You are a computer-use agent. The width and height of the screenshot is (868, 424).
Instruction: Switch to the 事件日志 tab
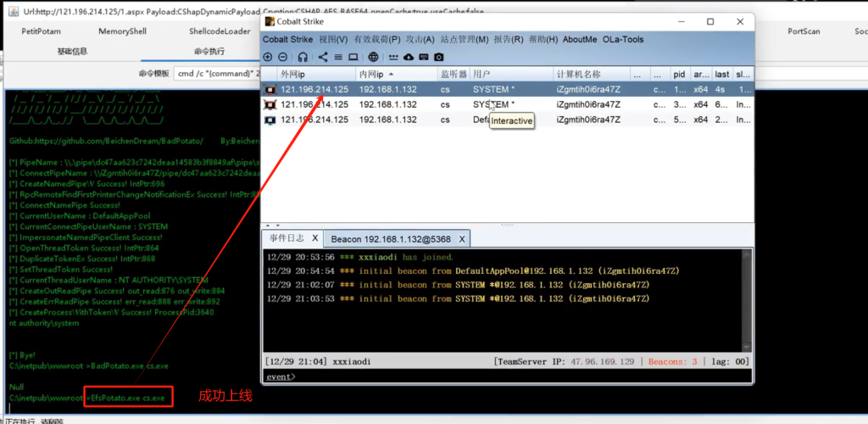click(287, 238)
